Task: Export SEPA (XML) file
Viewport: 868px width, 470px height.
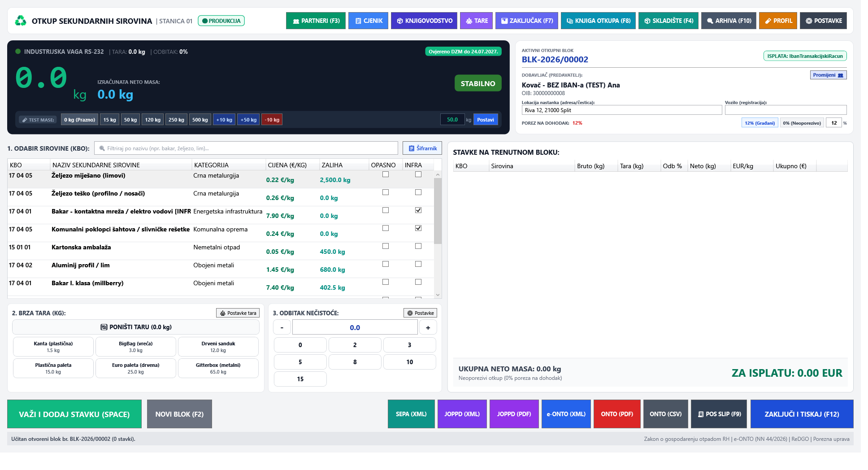Action: pos(411,414)
